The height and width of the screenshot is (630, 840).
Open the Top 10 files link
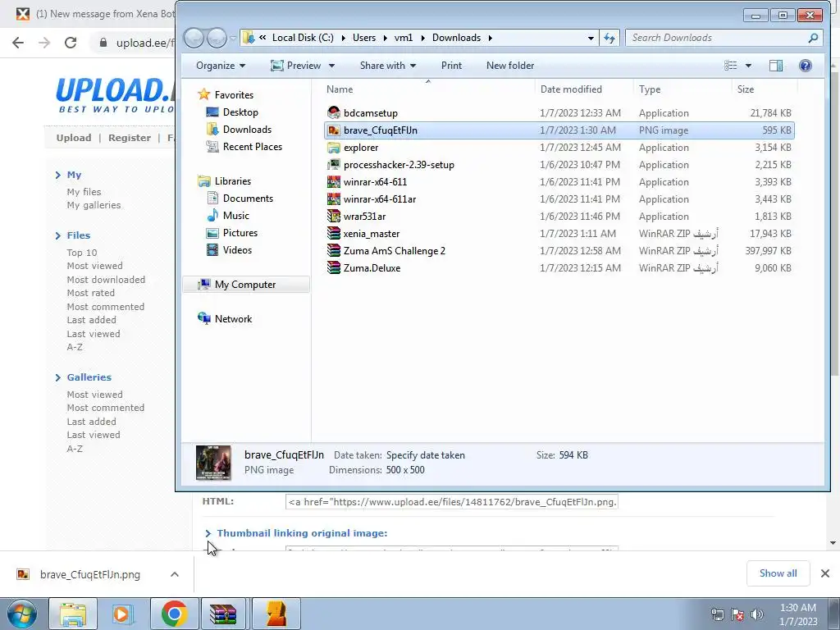coord(81,253)
